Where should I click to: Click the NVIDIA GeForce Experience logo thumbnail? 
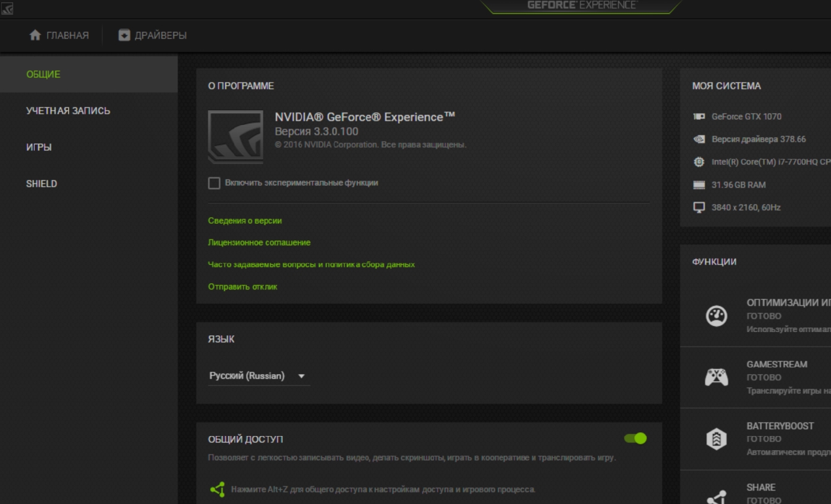pos(236,137)
